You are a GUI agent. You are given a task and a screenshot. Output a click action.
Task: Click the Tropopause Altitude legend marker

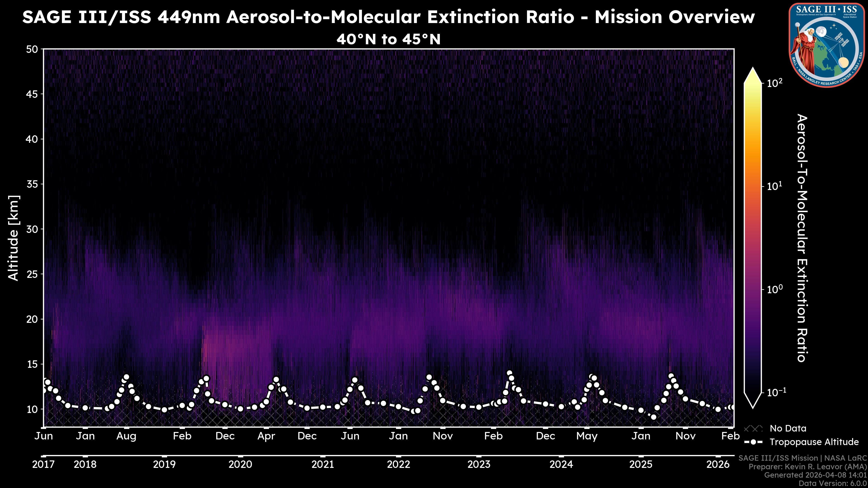pyautogui.click(x=753, y=442)
